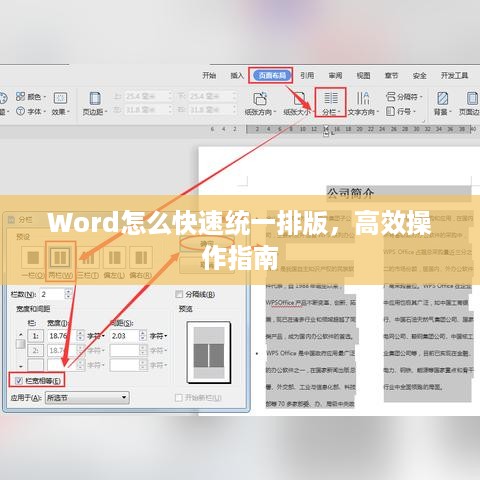This screenshot has height=480, width=480.
Task: Open the 开发工具 tab
Action: 455,76
